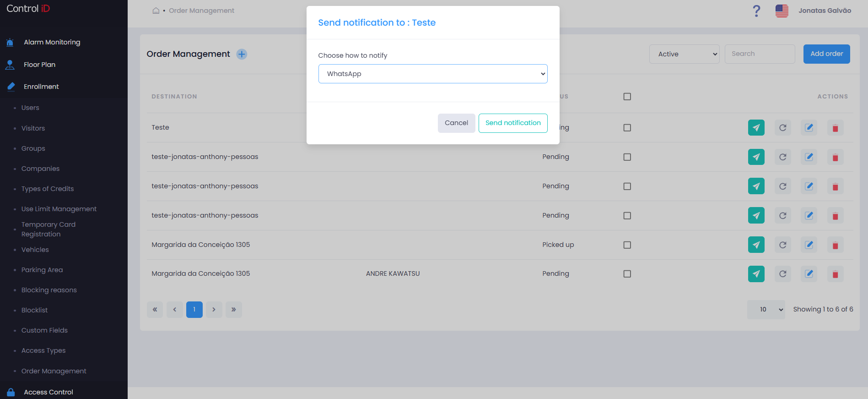Click the DESTINATION column header
The image size is (868, 399).
(174, 97)
